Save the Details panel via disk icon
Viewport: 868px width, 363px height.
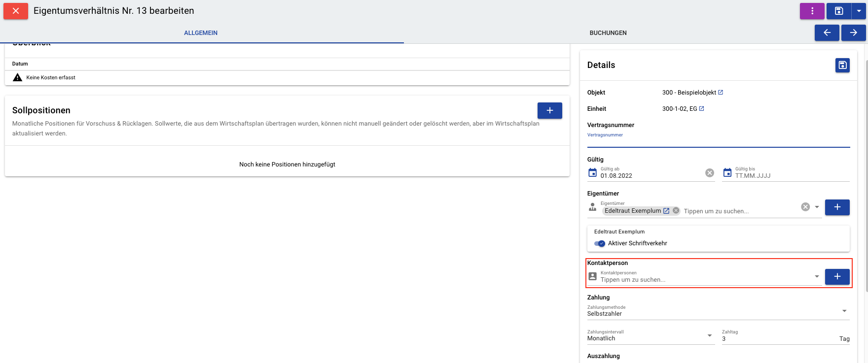click(842, 65)
